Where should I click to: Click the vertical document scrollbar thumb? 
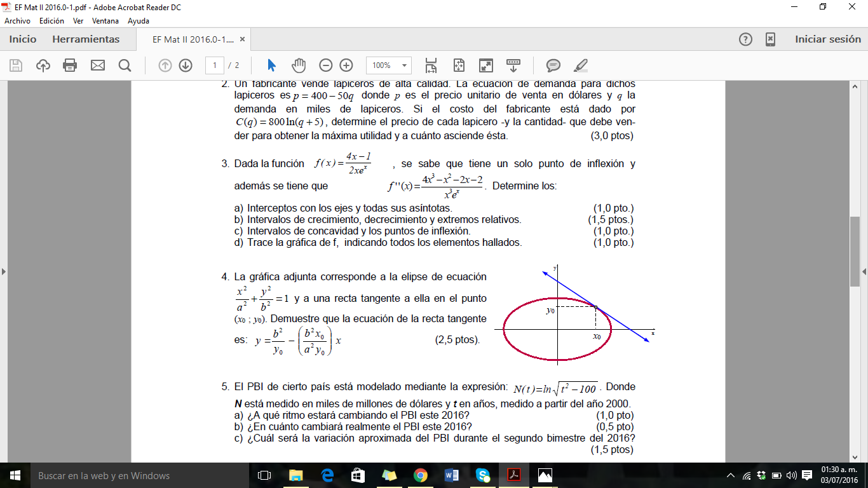[855, 251]
